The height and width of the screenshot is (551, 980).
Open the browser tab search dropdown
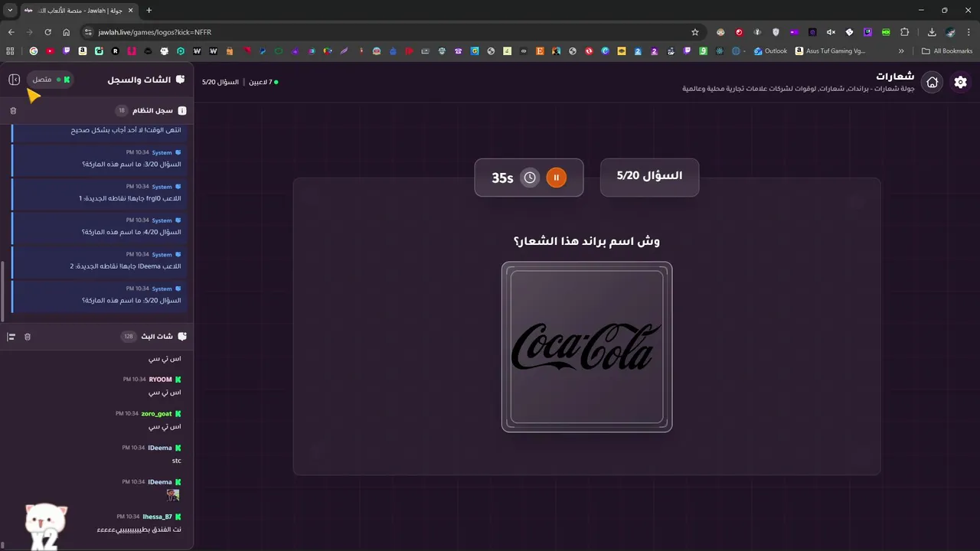click(x=10, y=10)
